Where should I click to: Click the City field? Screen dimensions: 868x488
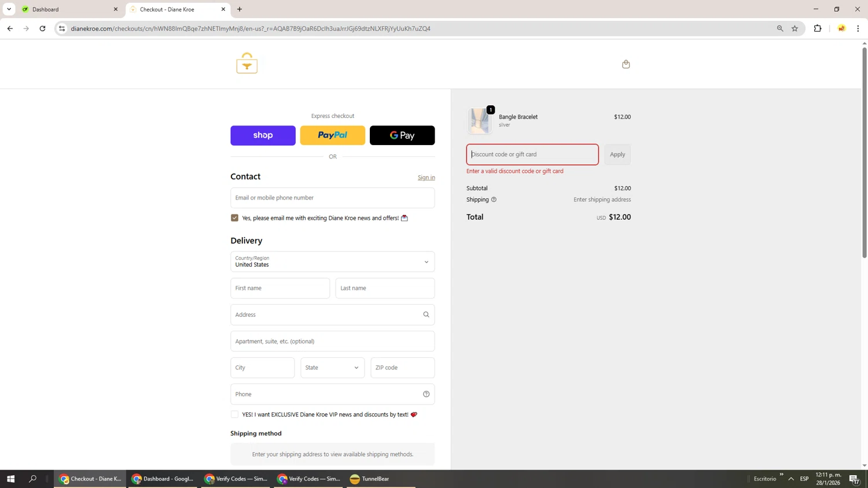coord(263,368)
